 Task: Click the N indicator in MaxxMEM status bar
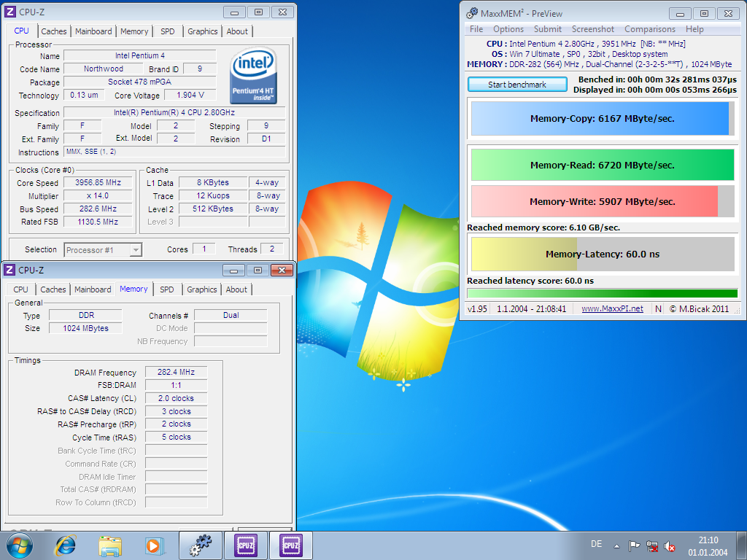(x=658, y=308)
